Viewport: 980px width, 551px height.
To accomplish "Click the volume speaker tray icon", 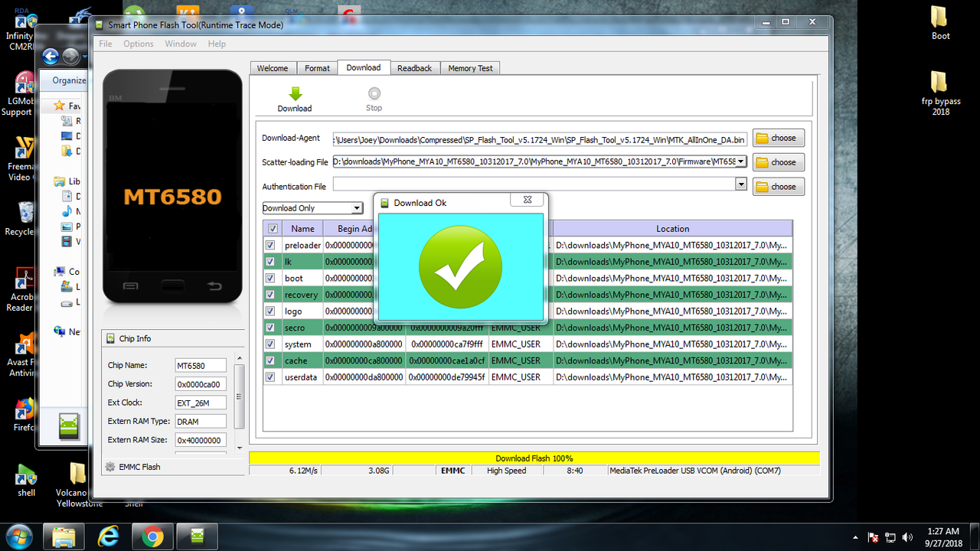I will [x=908, y=537].
